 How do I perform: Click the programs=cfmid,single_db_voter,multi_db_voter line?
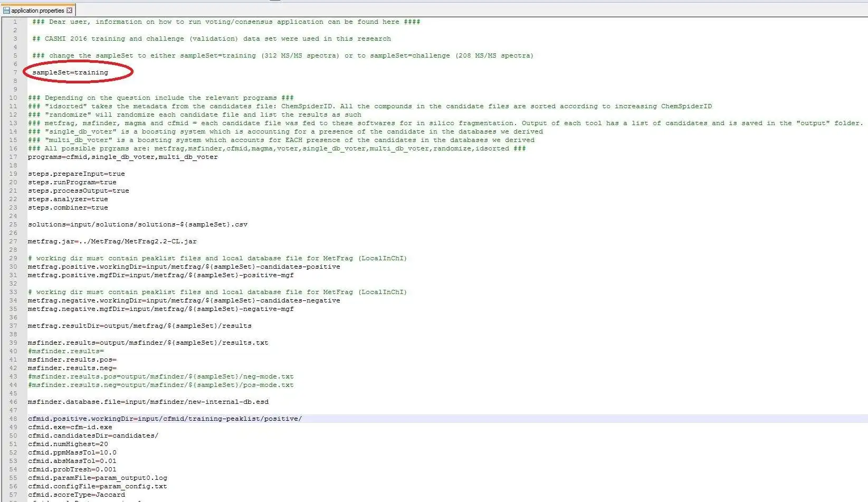123,157
